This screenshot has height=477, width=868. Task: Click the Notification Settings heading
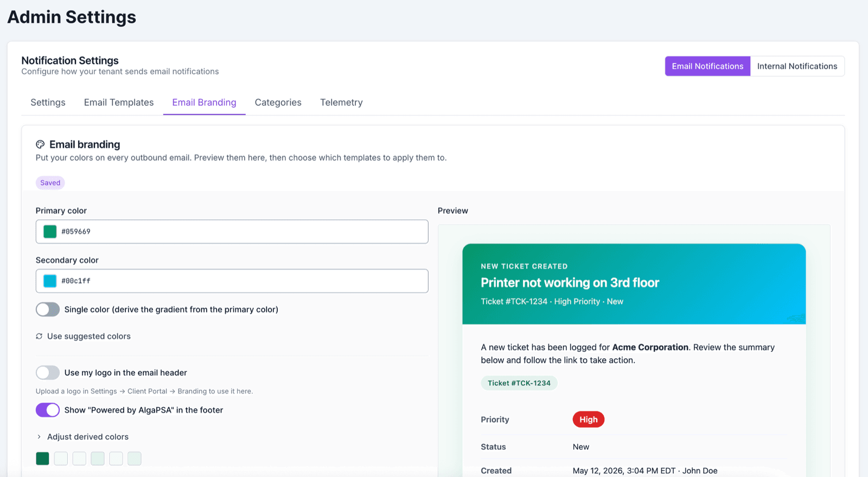[70, 61]
